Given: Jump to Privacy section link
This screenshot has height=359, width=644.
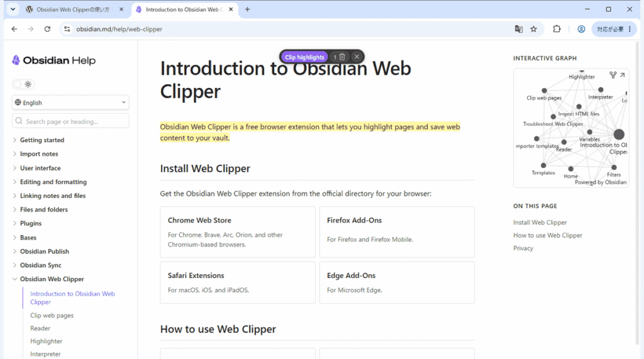Looking at the screenshot, I should (x=523, y=248).
